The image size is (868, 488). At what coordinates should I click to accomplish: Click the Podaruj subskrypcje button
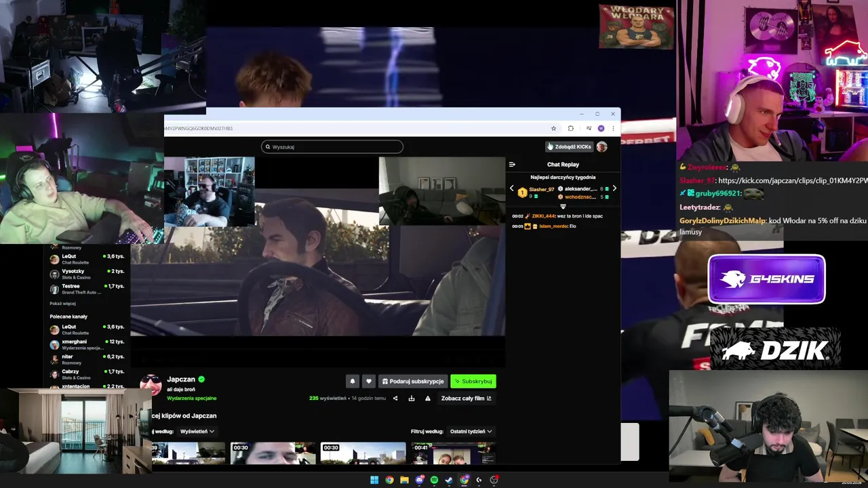coord(413,381)
